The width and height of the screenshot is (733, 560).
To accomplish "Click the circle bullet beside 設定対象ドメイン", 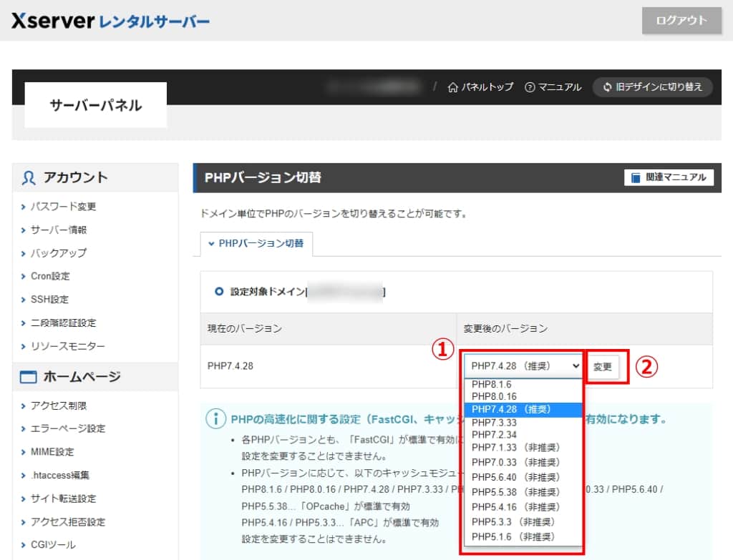I will 219,291.
